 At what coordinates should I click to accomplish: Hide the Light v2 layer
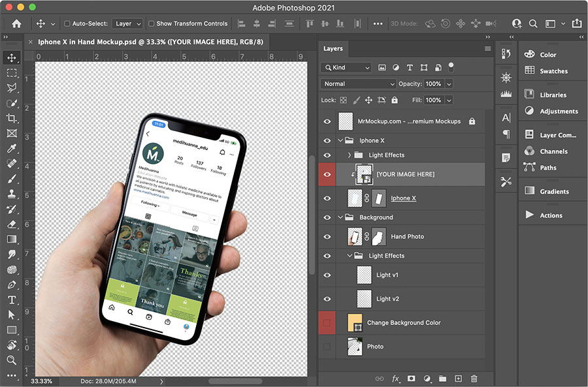tap(327, 299)
